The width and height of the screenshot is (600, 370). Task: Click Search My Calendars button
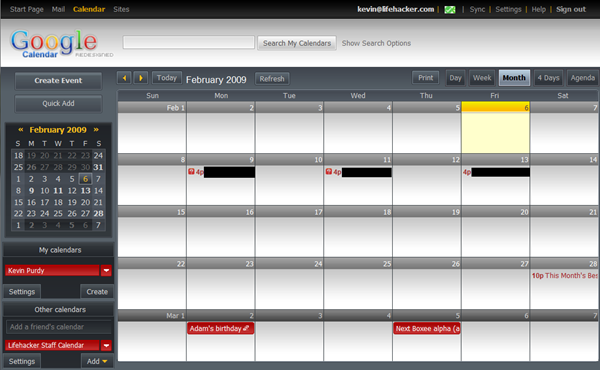(297, 43)
